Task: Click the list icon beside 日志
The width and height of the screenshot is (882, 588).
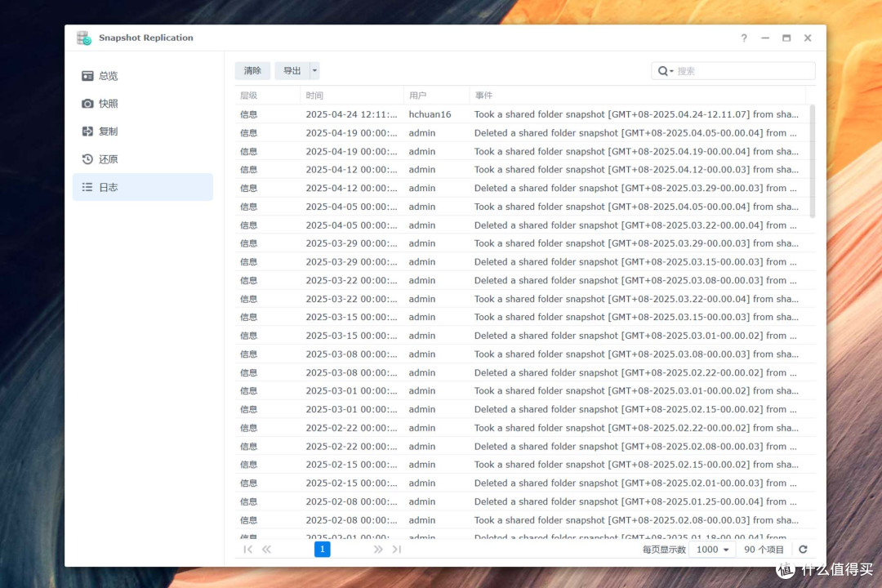Action: (87, 187)
